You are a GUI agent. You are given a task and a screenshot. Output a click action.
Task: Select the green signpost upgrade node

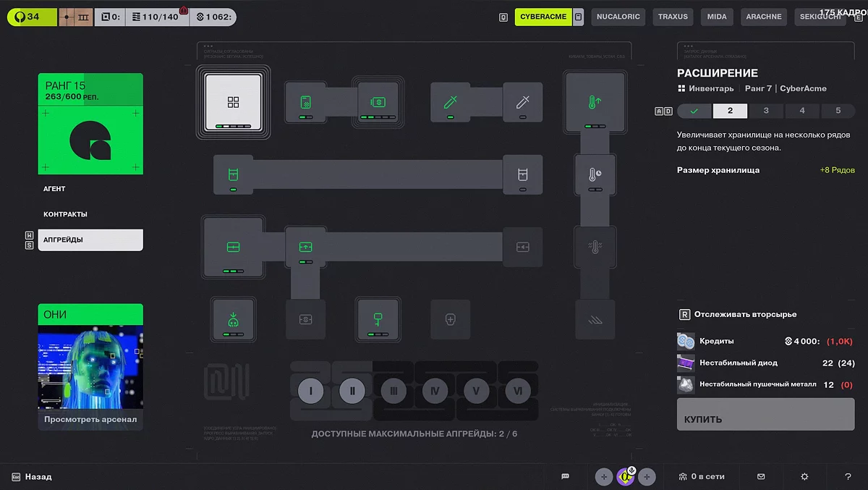[377, 319]
